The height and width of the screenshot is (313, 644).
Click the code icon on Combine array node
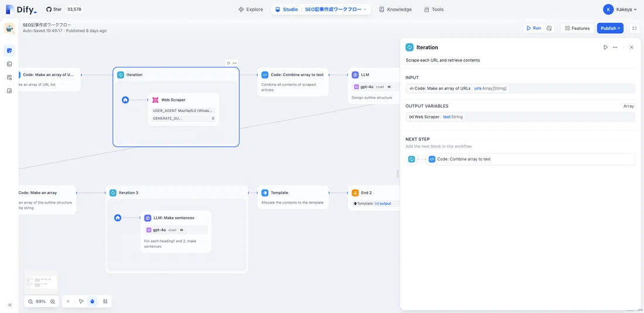click(x=265, y=75)
